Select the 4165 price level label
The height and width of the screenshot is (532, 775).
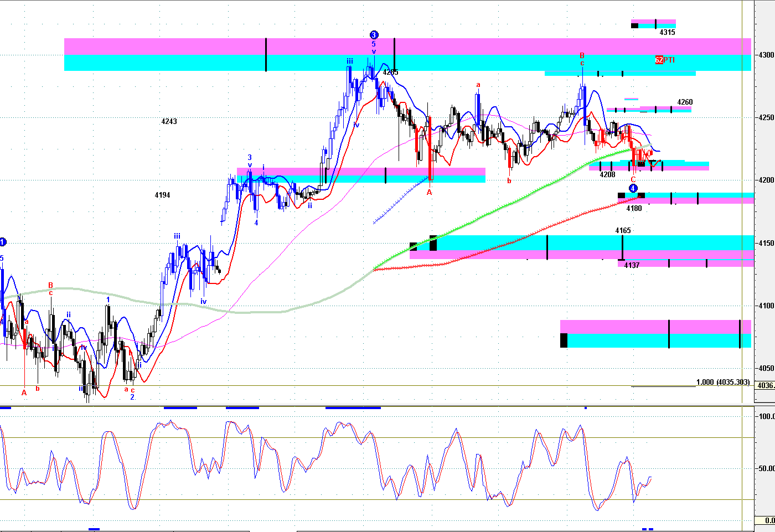click(x=623, y=231)
